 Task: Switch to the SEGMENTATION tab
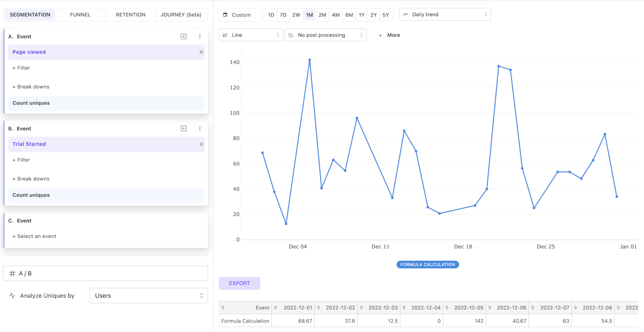30,15
